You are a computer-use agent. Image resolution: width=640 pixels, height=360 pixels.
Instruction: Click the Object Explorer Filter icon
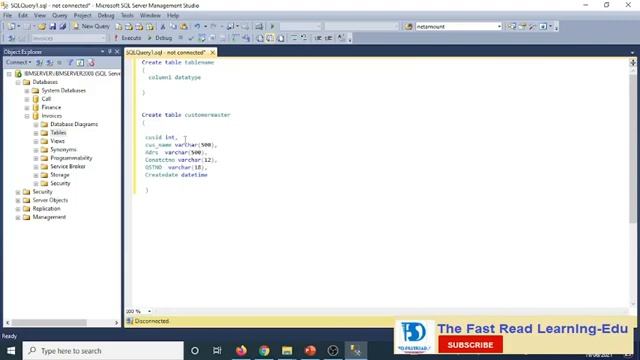(70, 62)
